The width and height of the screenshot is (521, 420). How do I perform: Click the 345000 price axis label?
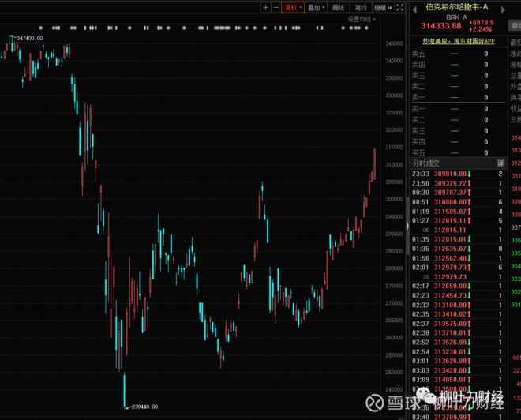point(394,43)
